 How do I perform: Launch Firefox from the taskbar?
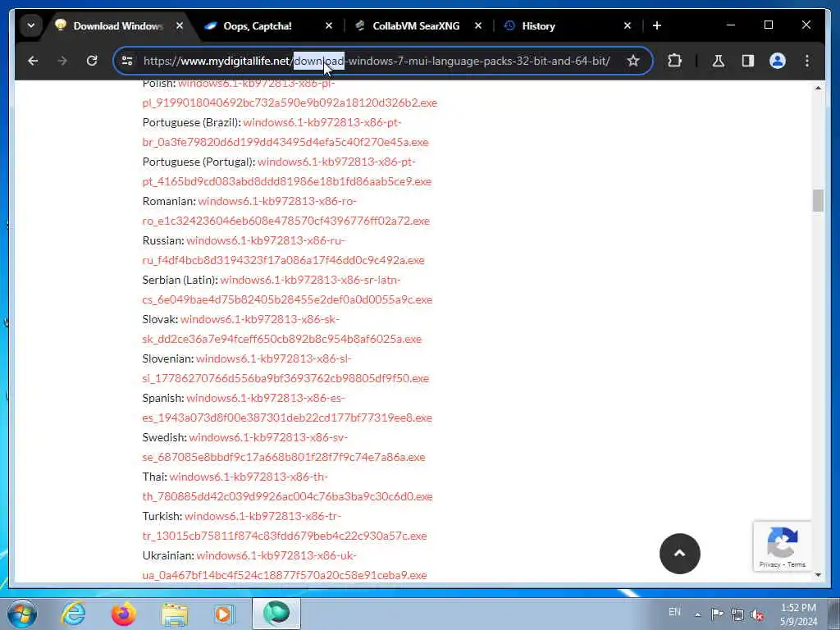coord(124,614)
